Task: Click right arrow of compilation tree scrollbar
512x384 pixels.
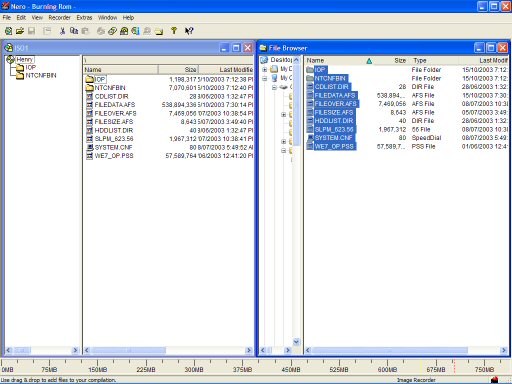Action: point(75,350)
